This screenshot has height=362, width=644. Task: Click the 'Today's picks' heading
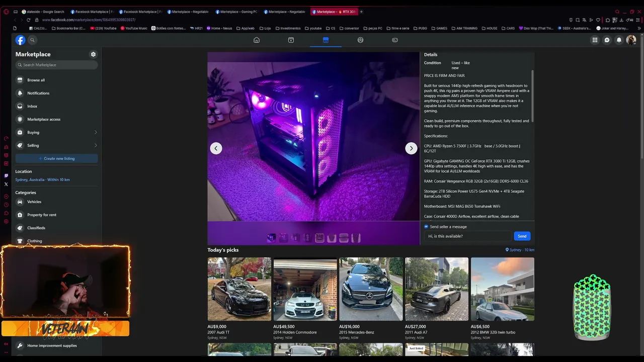[223, 250]
